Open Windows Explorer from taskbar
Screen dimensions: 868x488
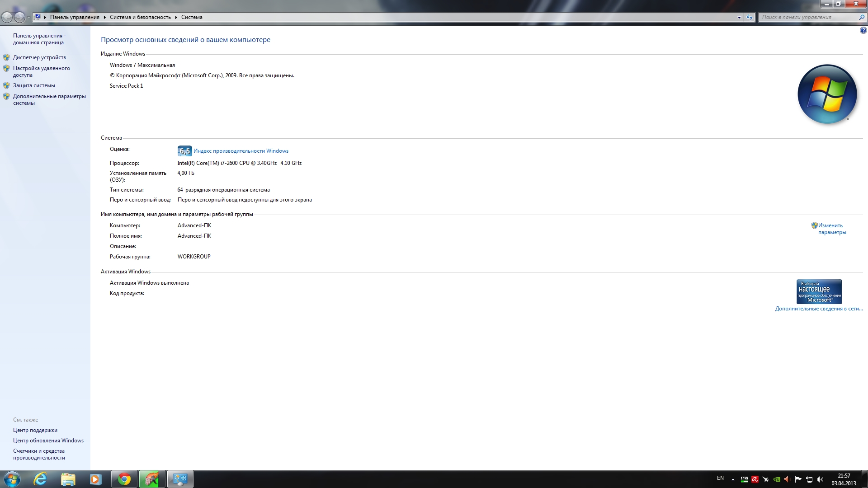point(68,479)
